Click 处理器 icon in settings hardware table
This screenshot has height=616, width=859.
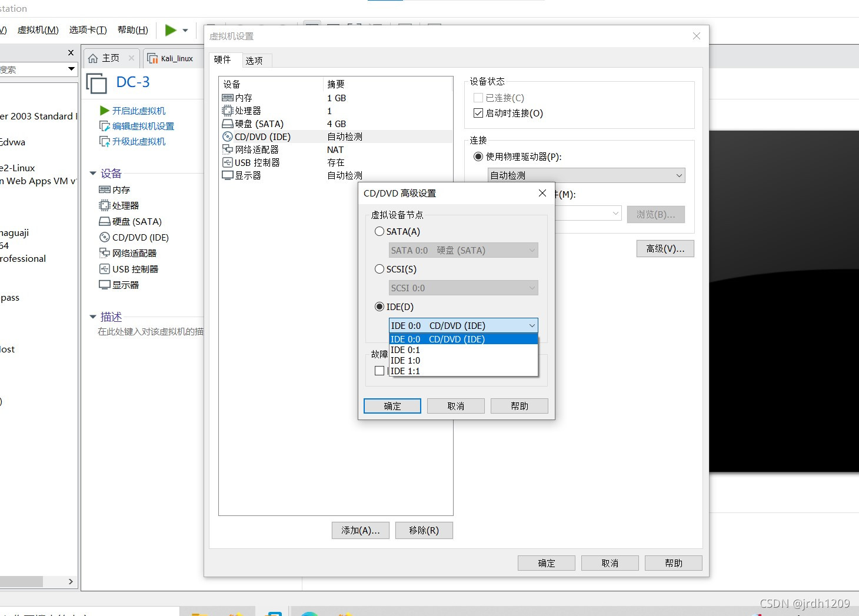pos(228,111)
